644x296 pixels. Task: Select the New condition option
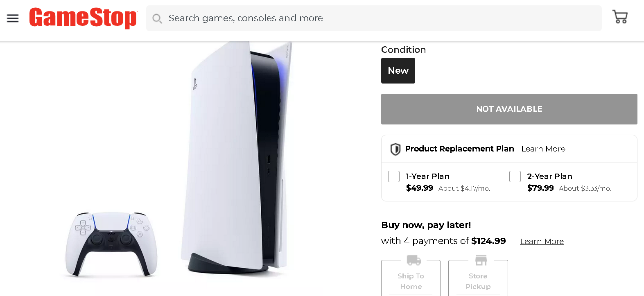[x=398, y=71]
